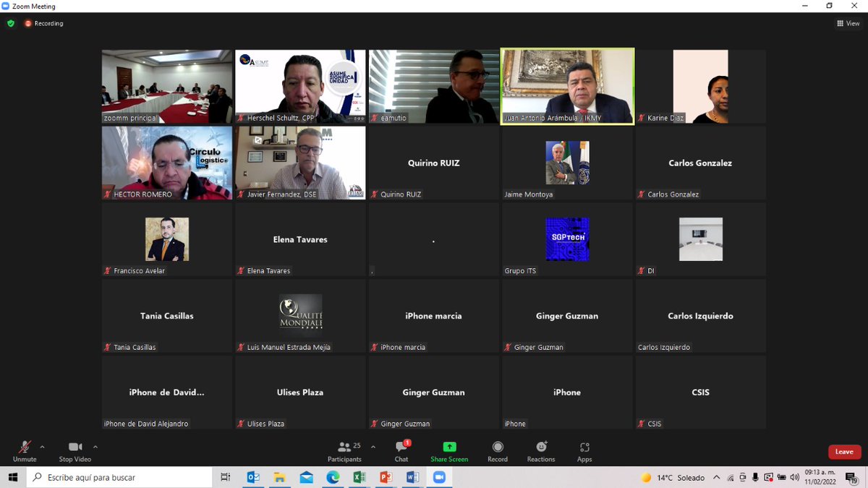Expand arrow next to Participants

373,447
